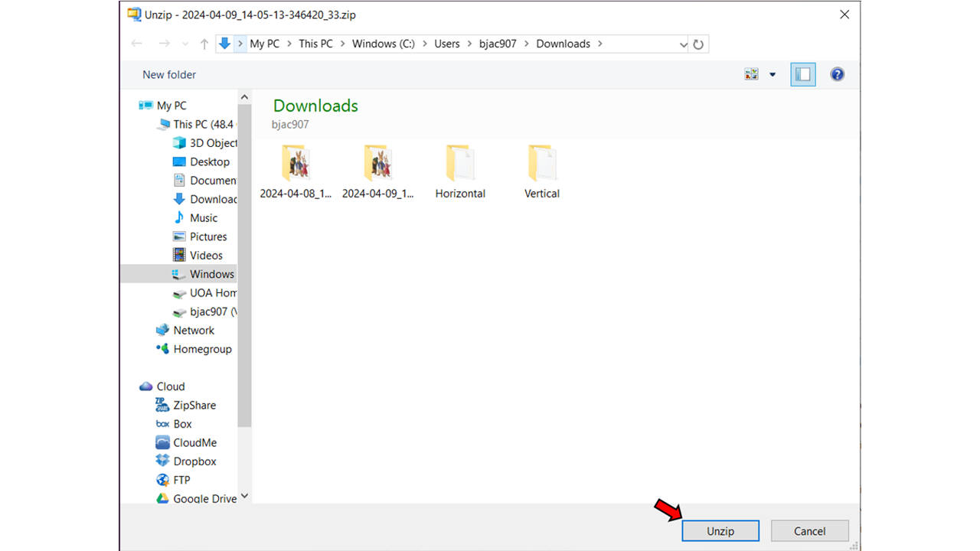Image resolution: width=980 pixels, height=551 pixels.
Task: Open Homegroup in the sidebar
Action: click(x=194, y=349)
